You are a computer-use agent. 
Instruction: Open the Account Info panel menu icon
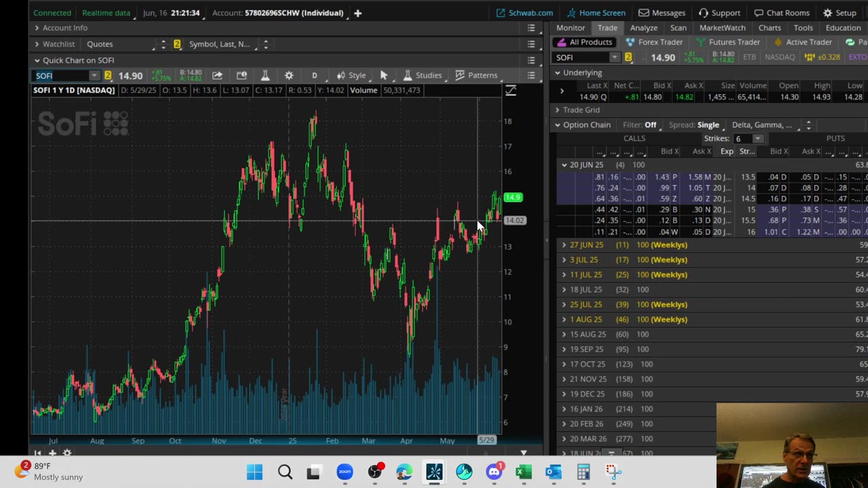coord(532,28)
